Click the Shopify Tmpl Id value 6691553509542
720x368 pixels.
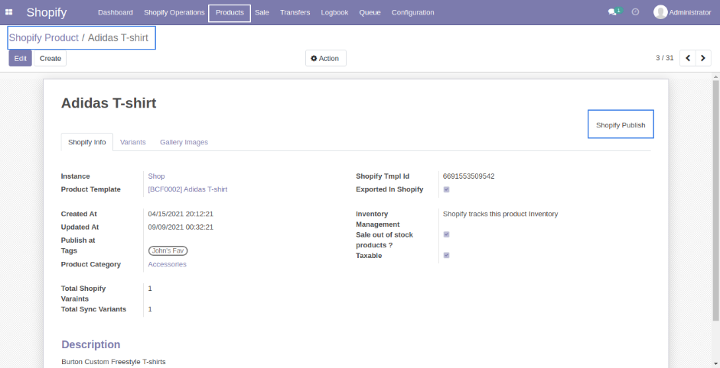point(468,176)
